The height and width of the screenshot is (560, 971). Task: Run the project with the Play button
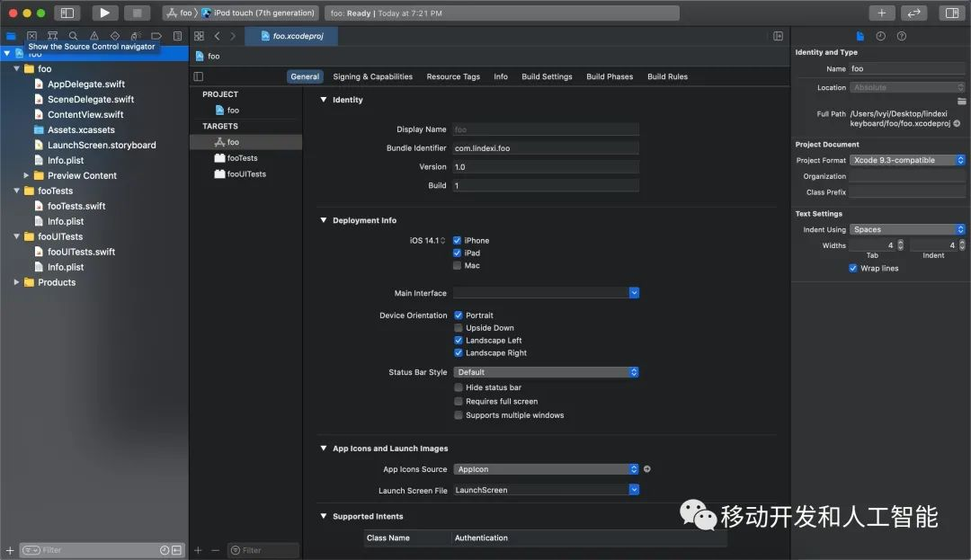(x=104, y=13)
